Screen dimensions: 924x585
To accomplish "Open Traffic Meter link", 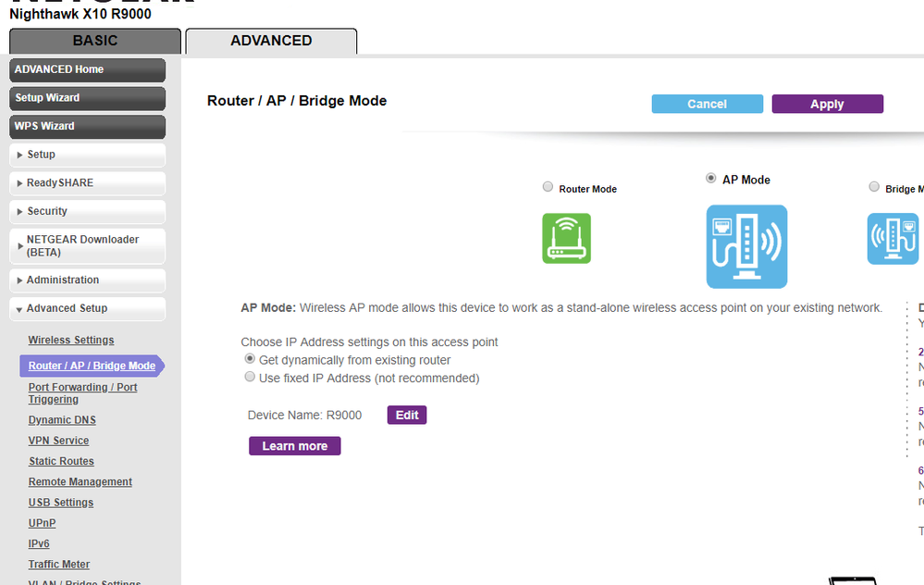I will coord(59,565).
